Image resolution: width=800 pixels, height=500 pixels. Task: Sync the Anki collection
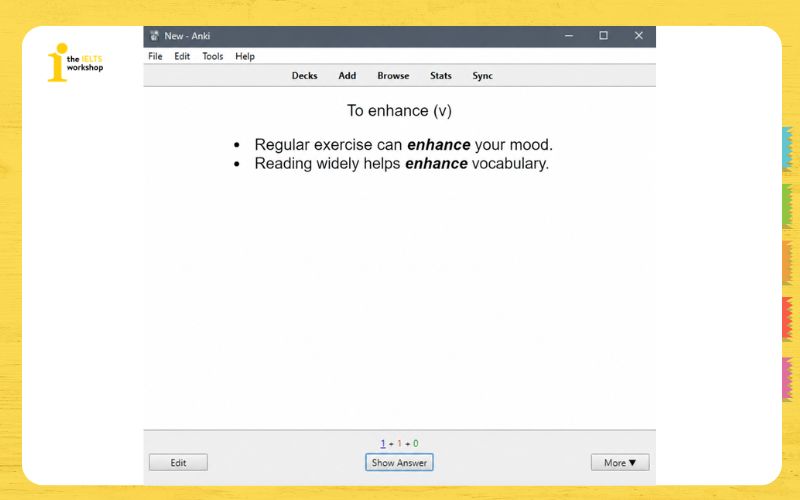(x=482, y=76)
